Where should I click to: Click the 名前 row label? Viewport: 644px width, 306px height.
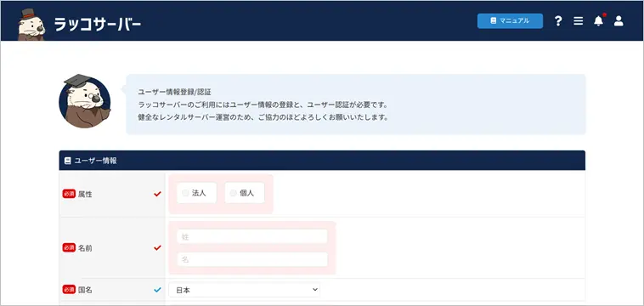(x=85, y=248)
